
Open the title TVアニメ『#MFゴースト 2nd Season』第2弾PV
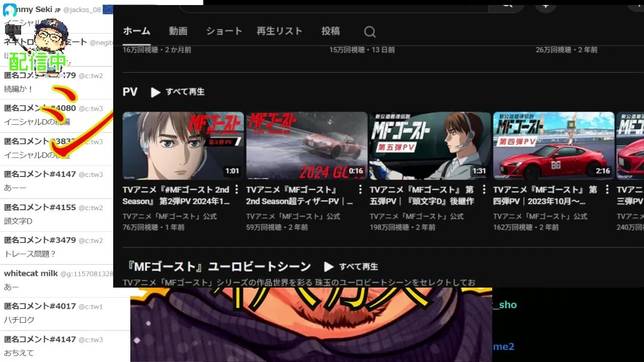177,196
